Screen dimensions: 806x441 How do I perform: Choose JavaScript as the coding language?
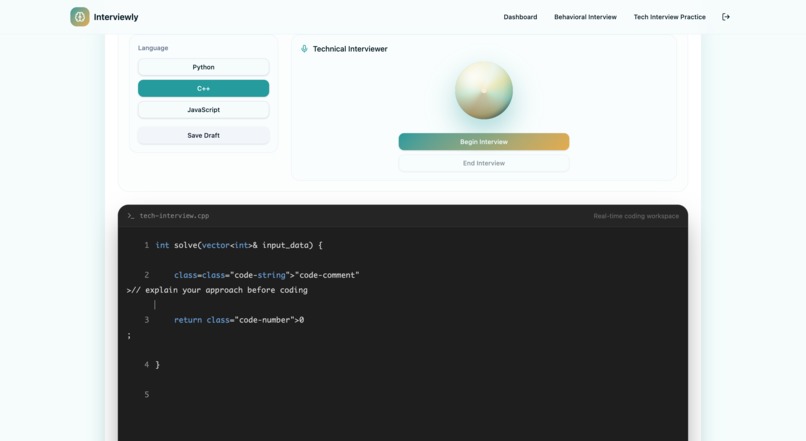click(204, 110)
